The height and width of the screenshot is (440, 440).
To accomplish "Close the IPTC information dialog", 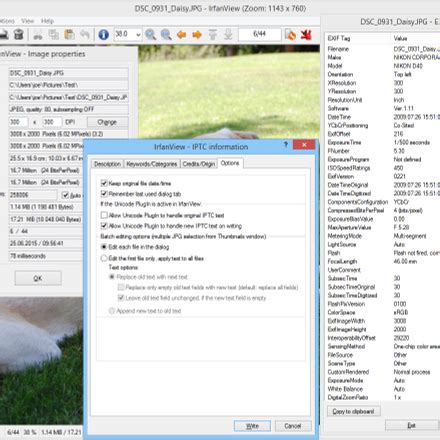I will (304, 145).
